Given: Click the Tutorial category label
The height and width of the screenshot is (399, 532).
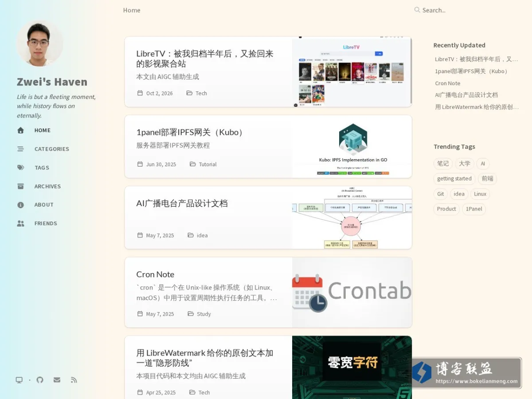Looking at the screenshot, I should (207, 164).
